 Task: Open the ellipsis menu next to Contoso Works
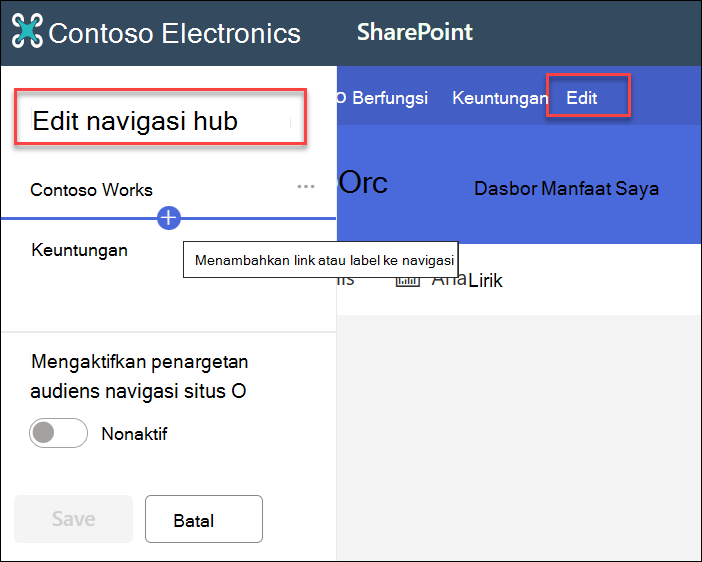306,186
